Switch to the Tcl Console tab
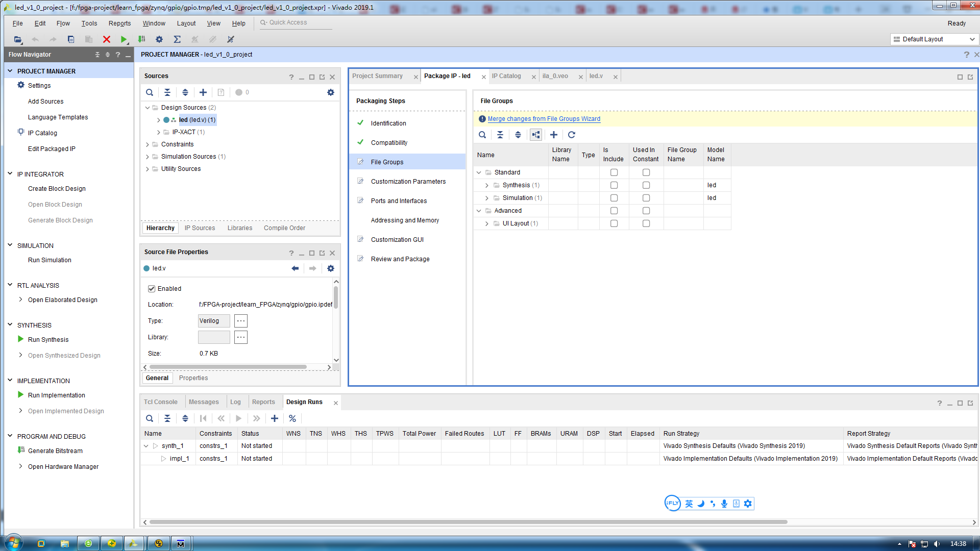Viewport: 980px width, 551px height. pyautogui.click(x=161, y=402)
